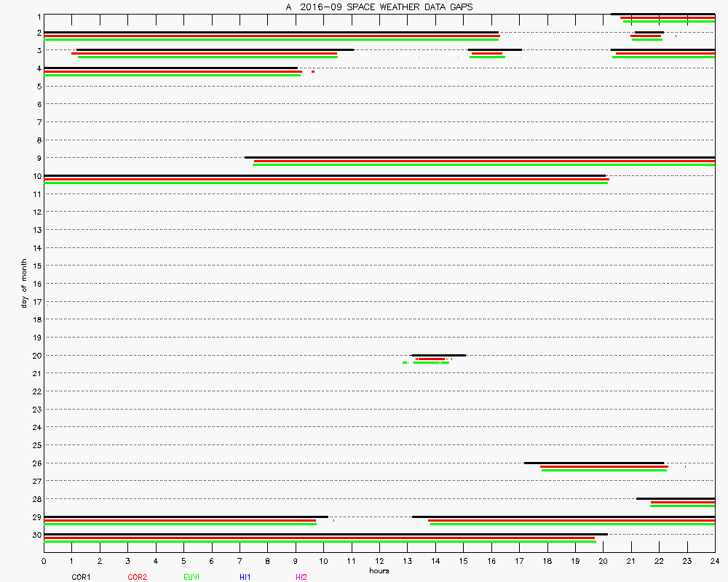Click the red COR2 gap bar on day 26

(x=604, y=466)
